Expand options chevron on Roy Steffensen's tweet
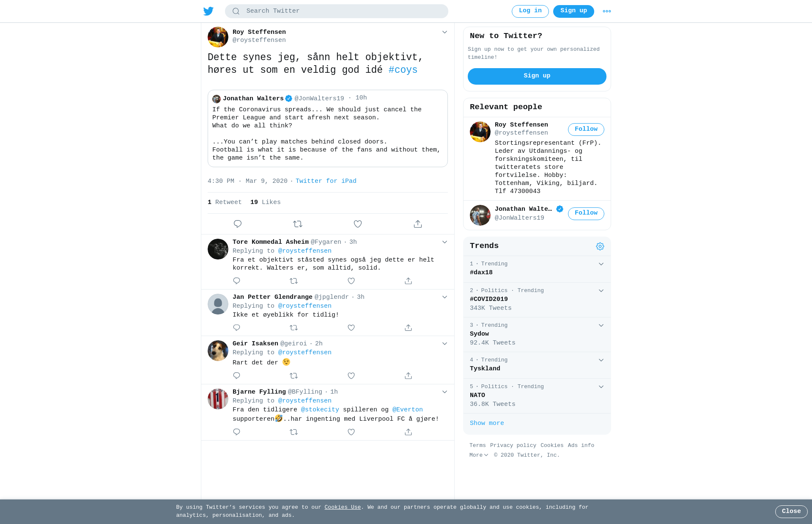This screenshot has width=812, height=524. [444, 32]
